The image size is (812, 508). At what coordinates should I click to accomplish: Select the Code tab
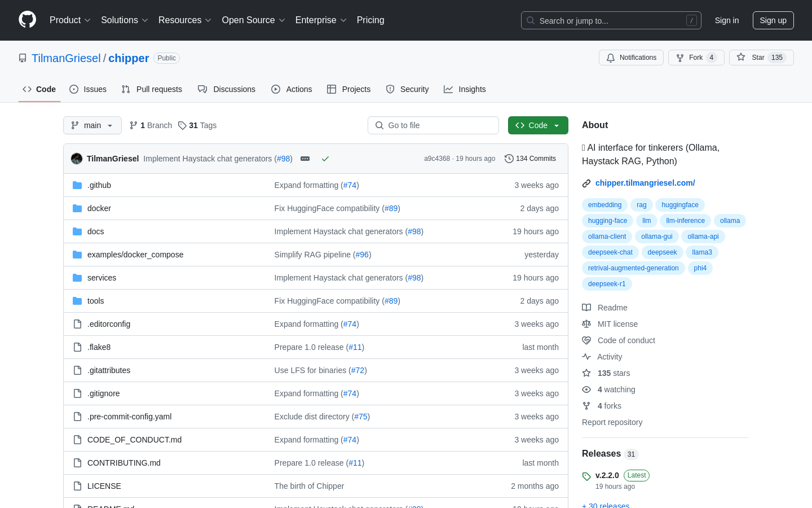tap(39, 89)
